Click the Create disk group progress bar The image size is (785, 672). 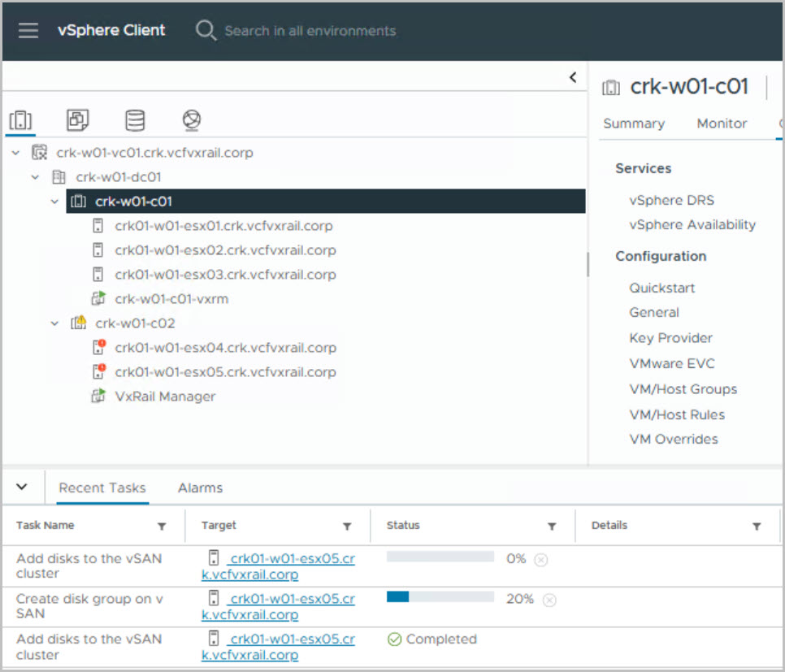point(440,597)
